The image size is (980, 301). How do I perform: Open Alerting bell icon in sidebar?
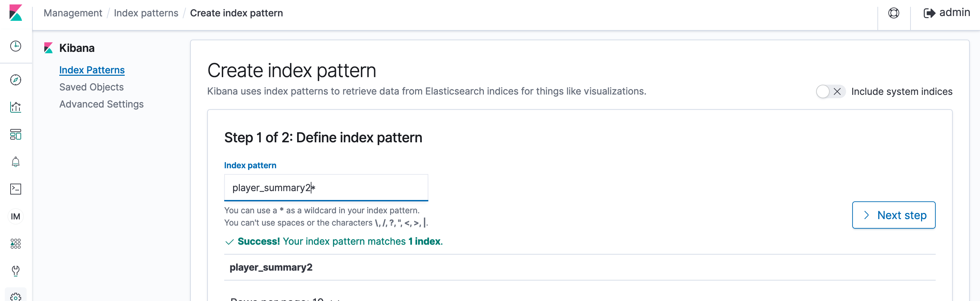coord(16,162)
